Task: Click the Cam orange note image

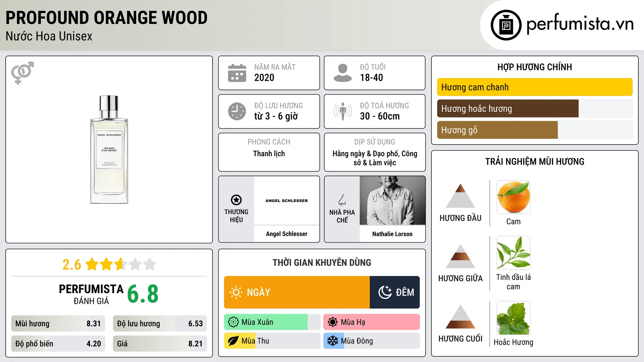Action: 513,197
